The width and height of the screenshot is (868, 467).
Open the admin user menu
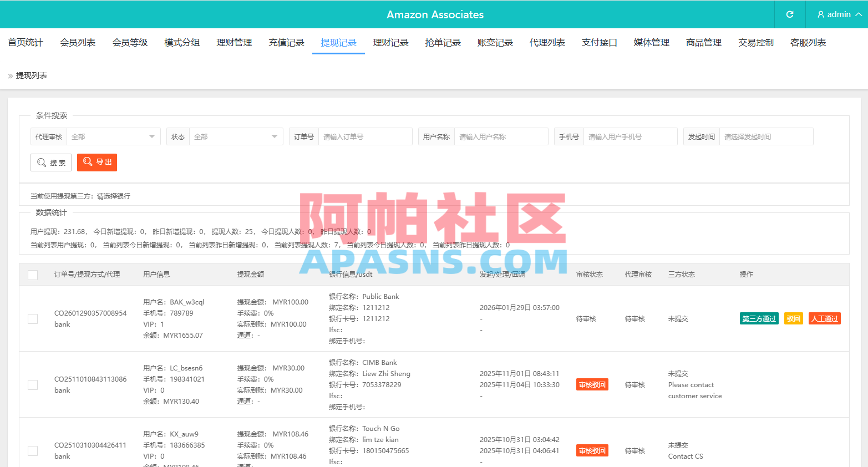tap(839, 14)
